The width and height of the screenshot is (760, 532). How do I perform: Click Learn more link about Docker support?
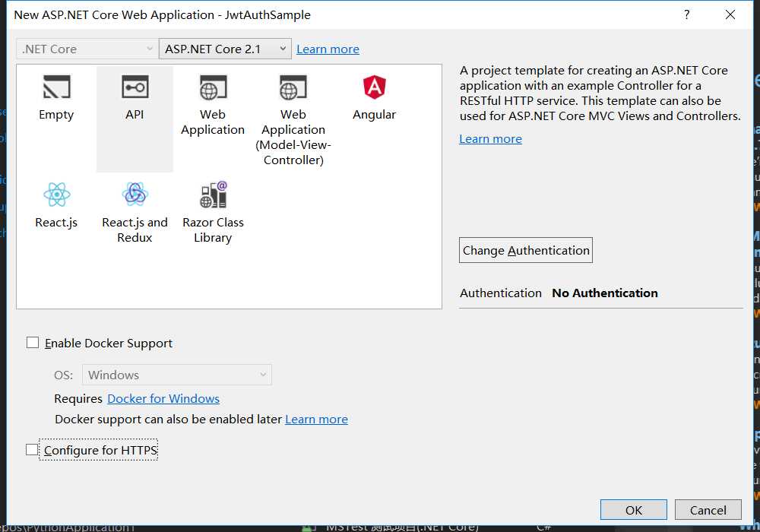click(x=316, y=419)
